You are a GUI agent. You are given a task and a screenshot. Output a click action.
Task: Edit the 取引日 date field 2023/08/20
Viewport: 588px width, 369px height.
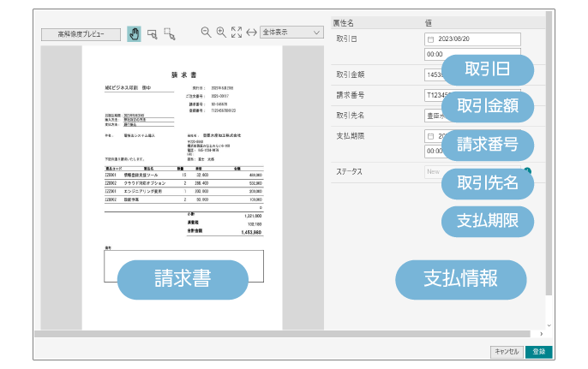click(x=472, y=39)
